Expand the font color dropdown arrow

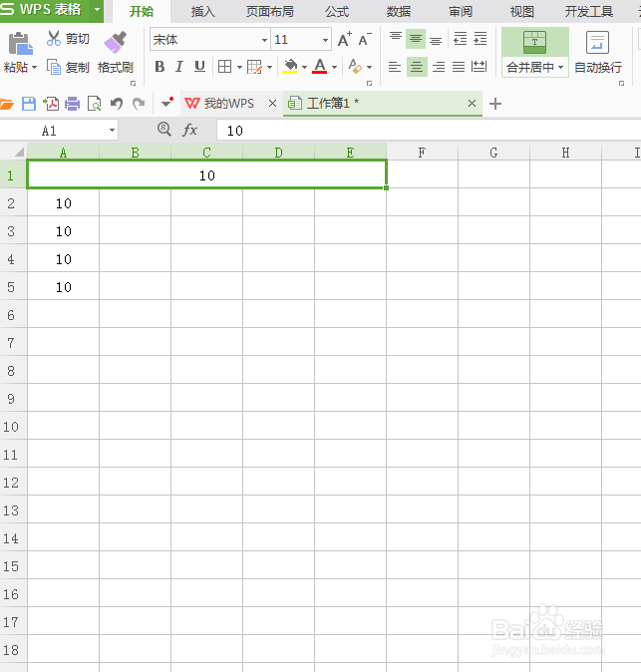point(334,67)
